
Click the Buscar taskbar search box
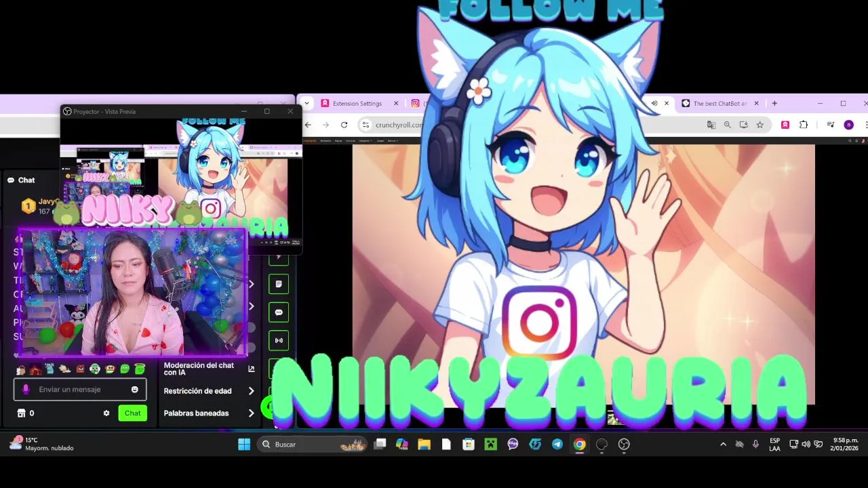313,445
